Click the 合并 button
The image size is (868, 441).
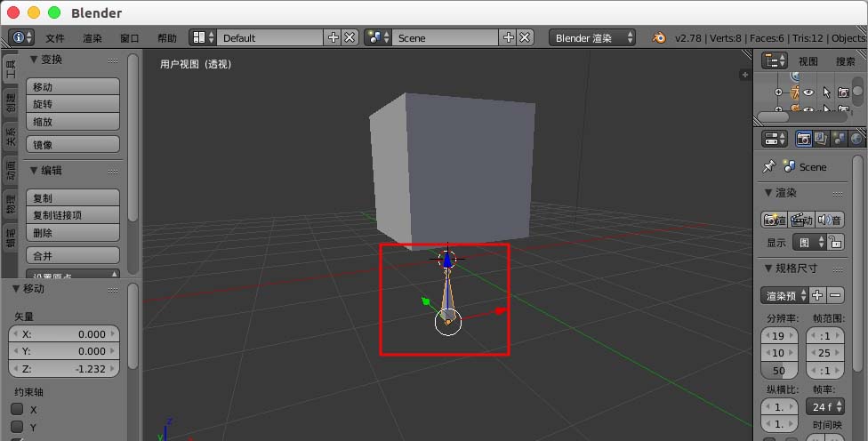[73, 256]
